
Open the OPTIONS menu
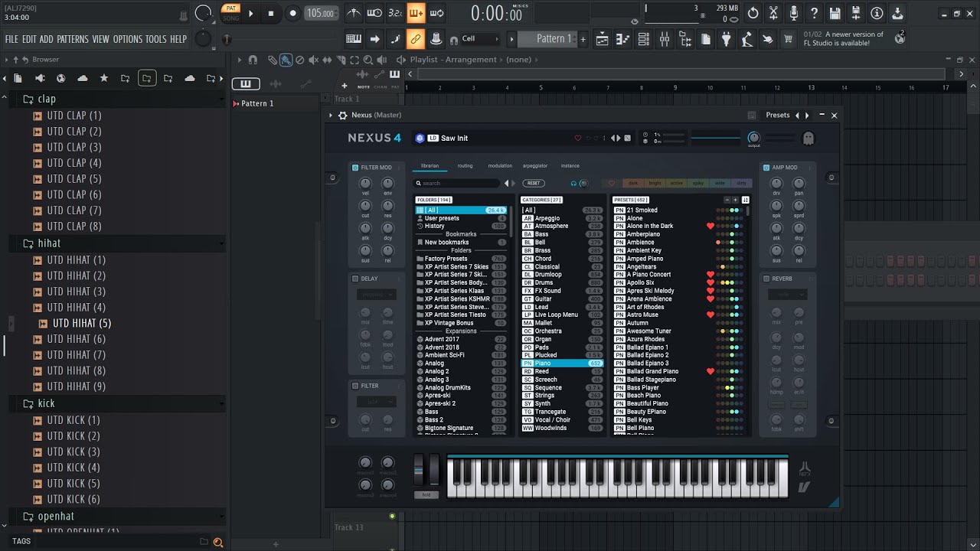(128, 39)
